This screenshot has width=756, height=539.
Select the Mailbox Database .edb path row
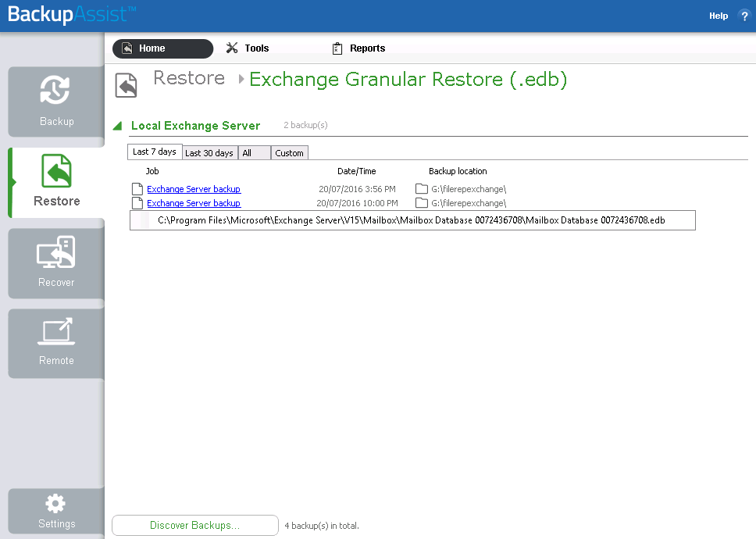pos(412,220)
